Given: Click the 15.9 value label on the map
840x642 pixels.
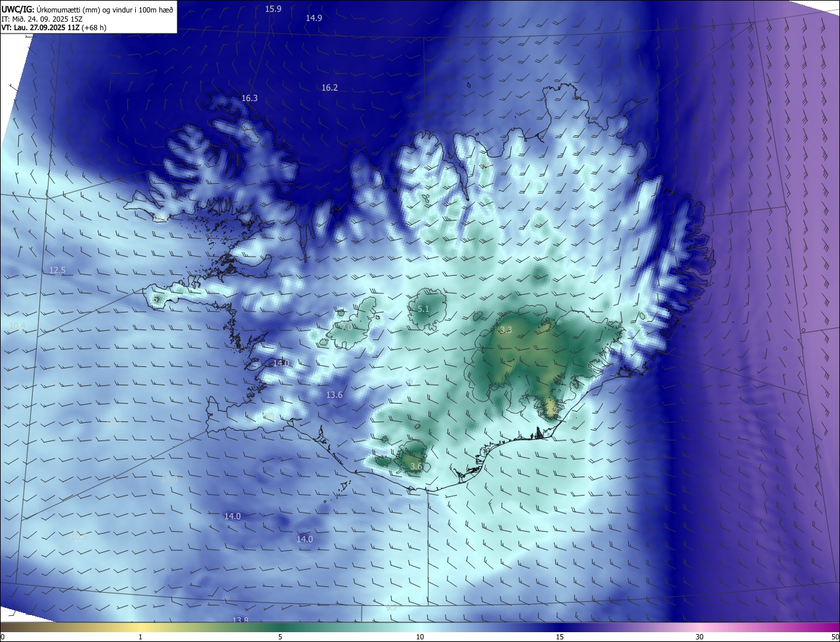Looking at the screenshot, I should pyautogui.click(x=274, y=9).
